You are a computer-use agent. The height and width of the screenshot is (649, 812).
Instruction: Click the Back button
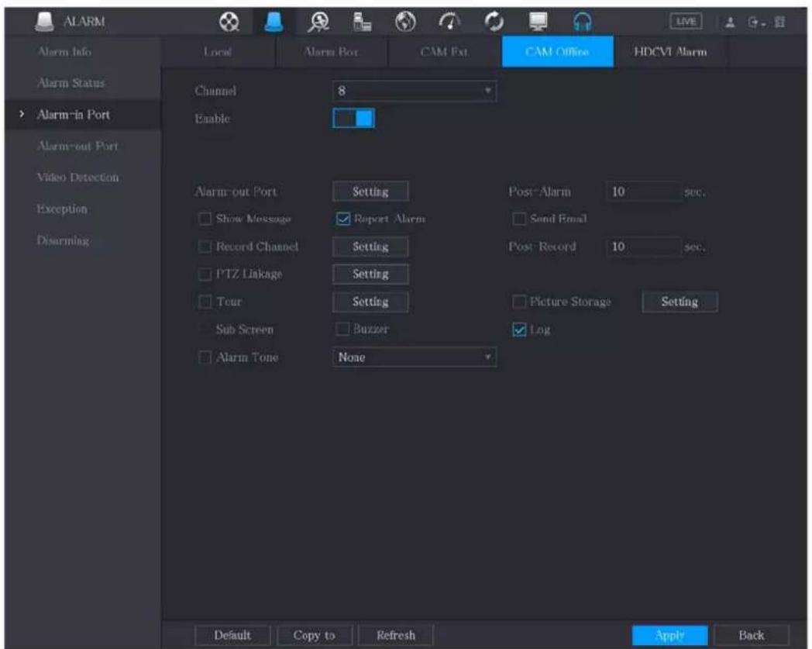pos(752,635)
